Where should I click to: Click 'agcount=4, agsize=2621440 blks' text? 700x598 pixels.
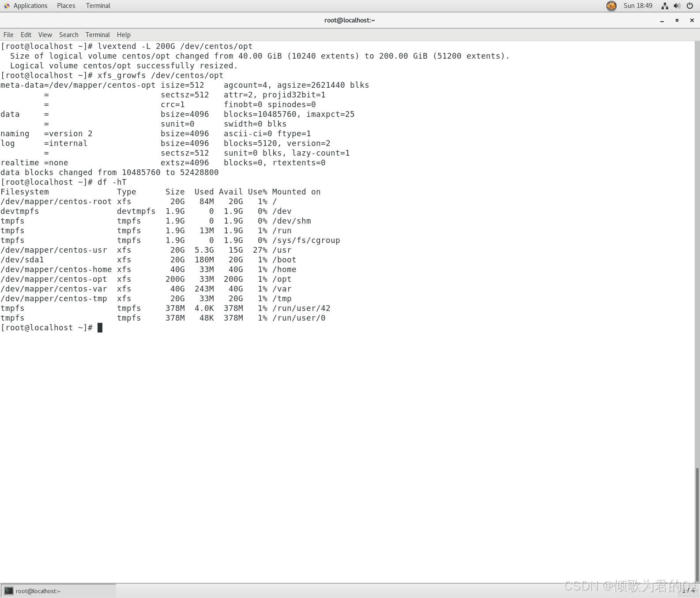click(296, 85)
